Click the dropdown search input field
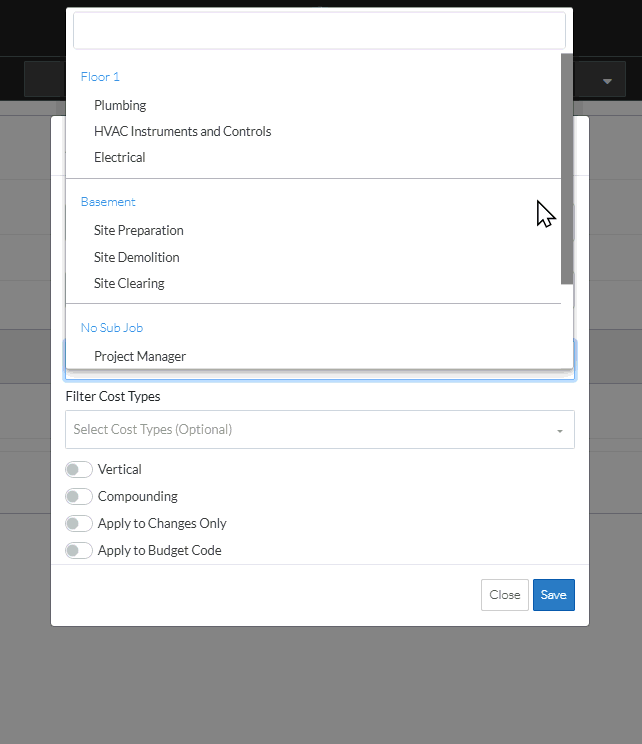This screenshot has height=744, width=642. tap(319, 31)
